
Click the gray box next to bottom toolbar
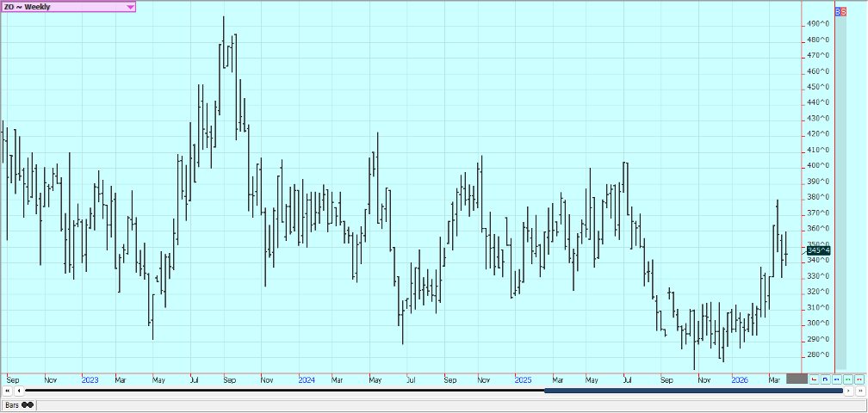click(797, 379)
